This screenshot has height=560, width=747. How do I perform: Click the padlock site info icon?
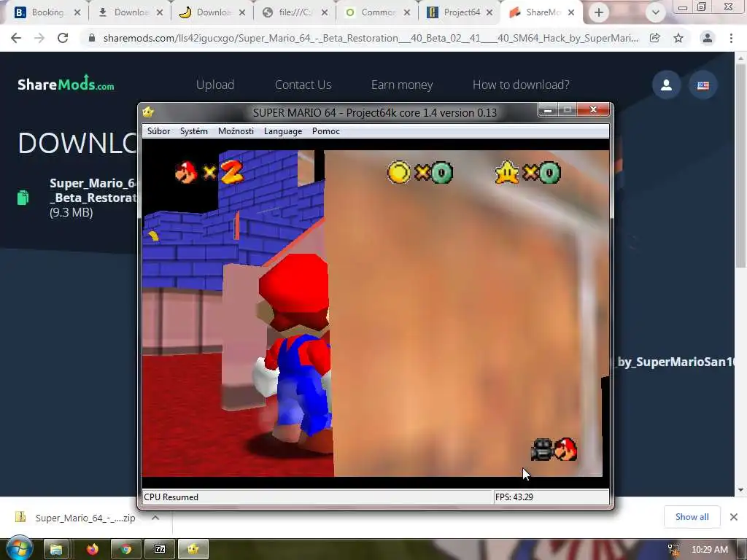coord(92,38)
